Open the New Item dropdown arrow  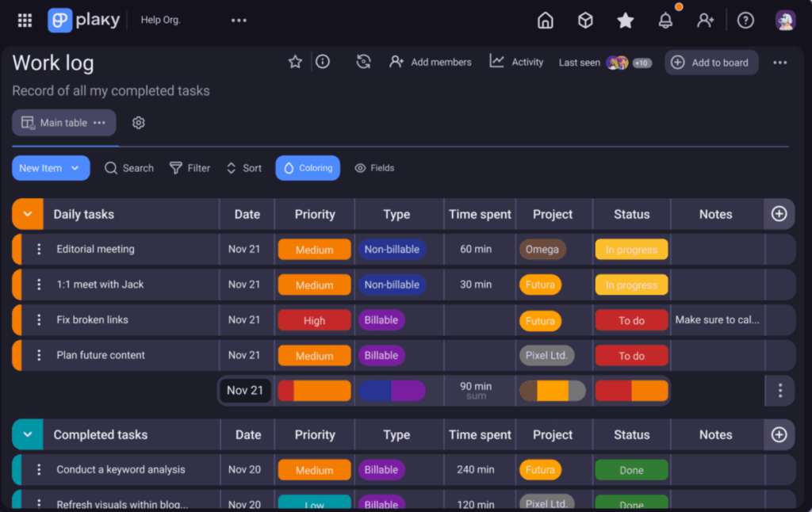[75, 168]
